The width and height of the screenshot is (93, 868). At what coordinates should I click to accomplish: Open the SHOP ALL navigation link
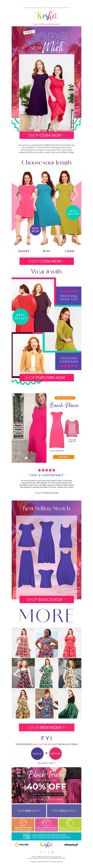(x=42, y=24)
